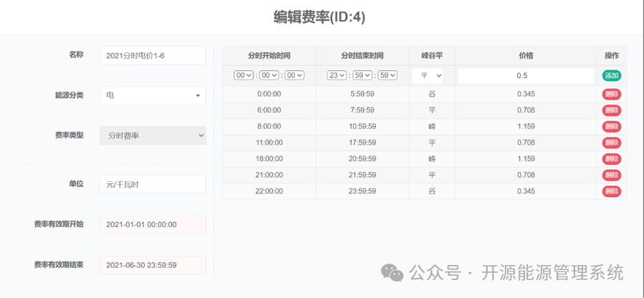Open the end time second dropdown
The height and width of the screenshot is (298, 644).
click(388, 75)
